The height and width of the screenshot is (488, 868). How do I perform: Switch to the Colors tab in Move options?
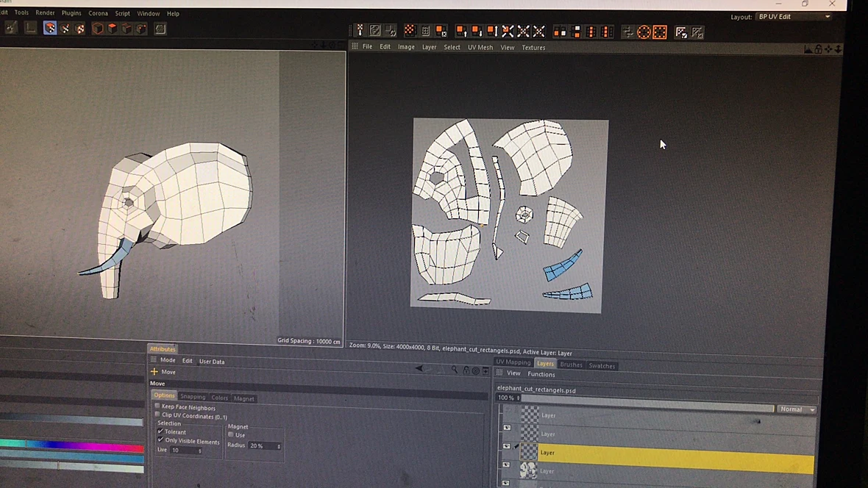pos(219,398)
